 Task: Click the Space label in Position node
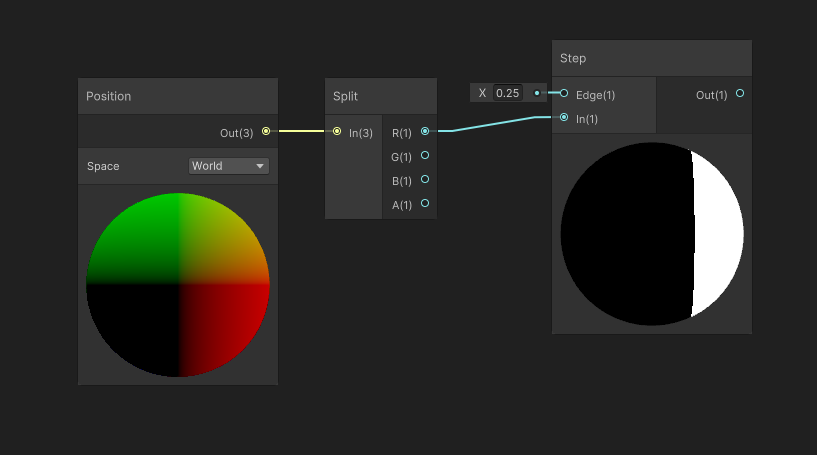click(103, 166)
